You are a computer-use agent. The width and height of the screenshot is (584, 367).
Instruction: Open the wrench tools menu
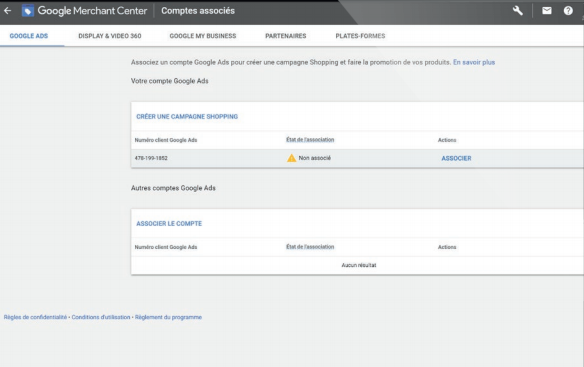pyautogui.click(x=518, y=11)
